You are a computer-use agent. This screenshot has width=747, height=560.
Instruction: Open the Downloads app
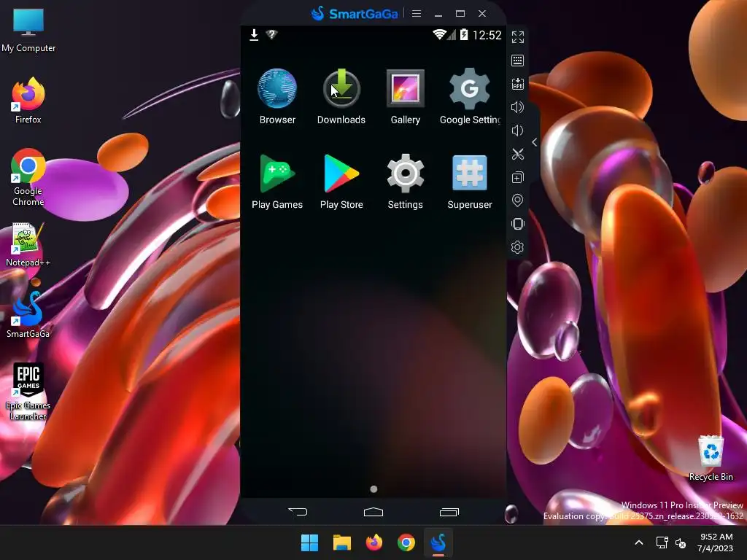(x=341, y=97)
